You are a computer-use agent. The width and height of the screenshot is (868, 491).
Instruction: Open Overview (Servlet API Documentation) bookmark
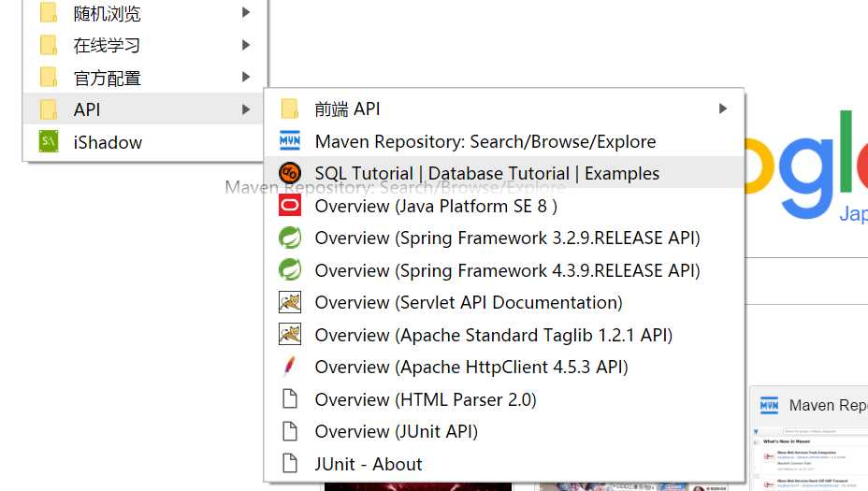(x=504, y=302)
